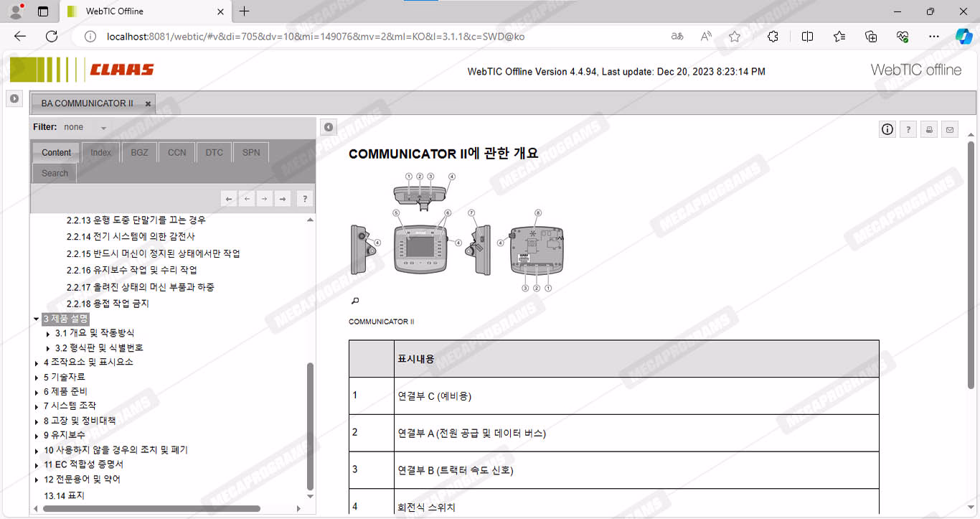Collapse the 3 제품 설명 chapter
Image resolution: width=980 pixels, height=519 pixels.
tap(37, 319)
